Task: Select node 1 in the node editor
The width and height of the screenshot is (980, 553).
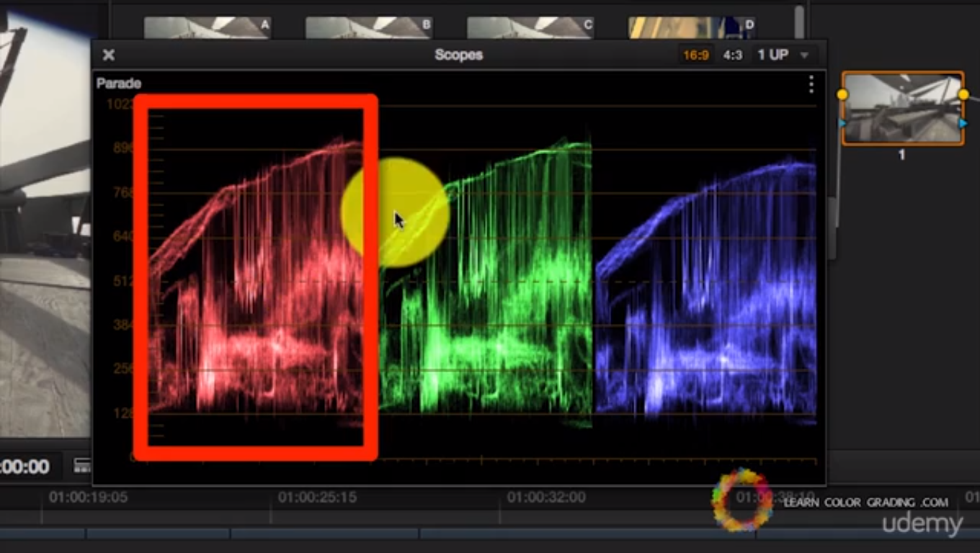Action: tap(902, 109)
